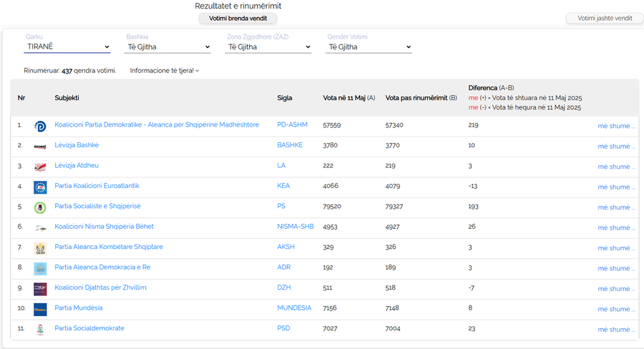Select the recount value 57340 for PD-ASHM
This screenshot has width=644, height=349.
[394, 125]
